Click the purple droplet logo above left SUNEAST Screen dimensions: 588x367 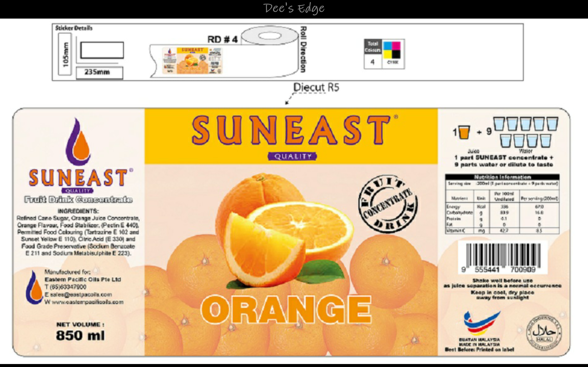point(78,142)
